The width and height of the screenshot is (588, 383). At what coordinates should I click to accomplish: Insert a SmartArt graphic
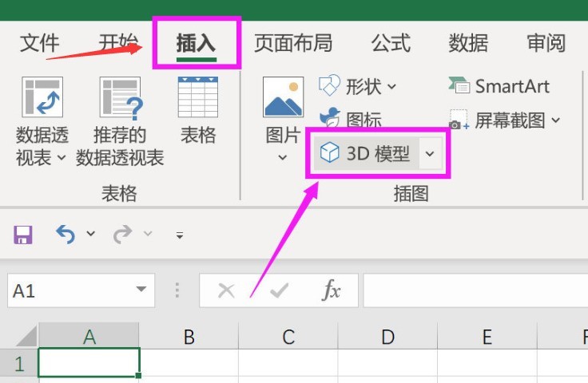click(x=499, y=86)
